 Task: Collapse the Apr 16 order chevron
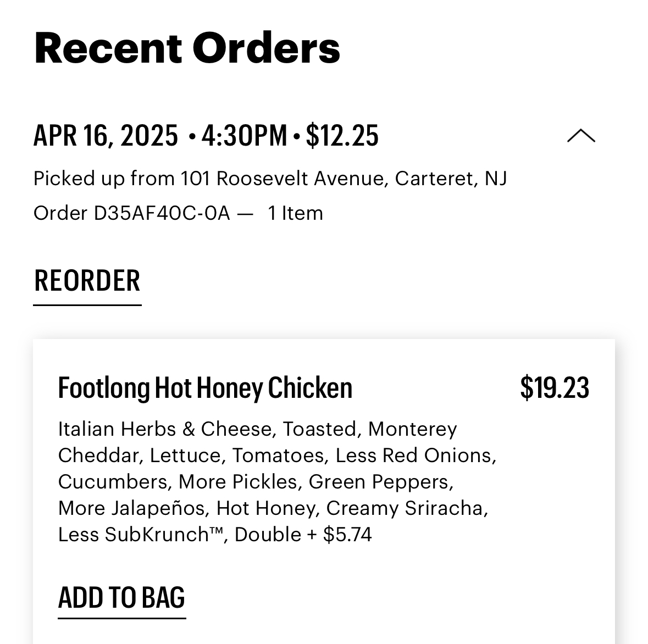pyautogui.click(x=581, y=136)
